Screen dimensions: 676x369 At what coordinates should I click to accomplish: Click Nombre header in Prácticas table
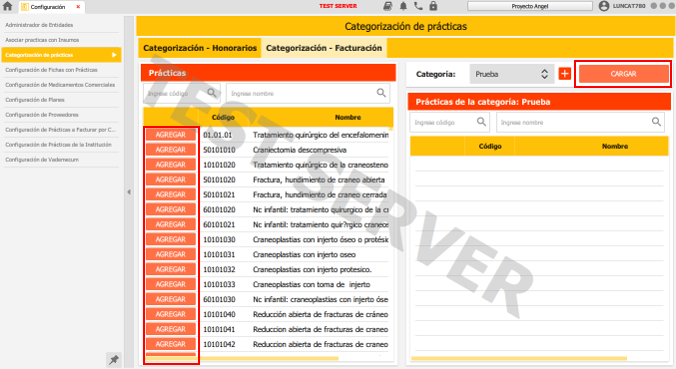coord(348,117)
